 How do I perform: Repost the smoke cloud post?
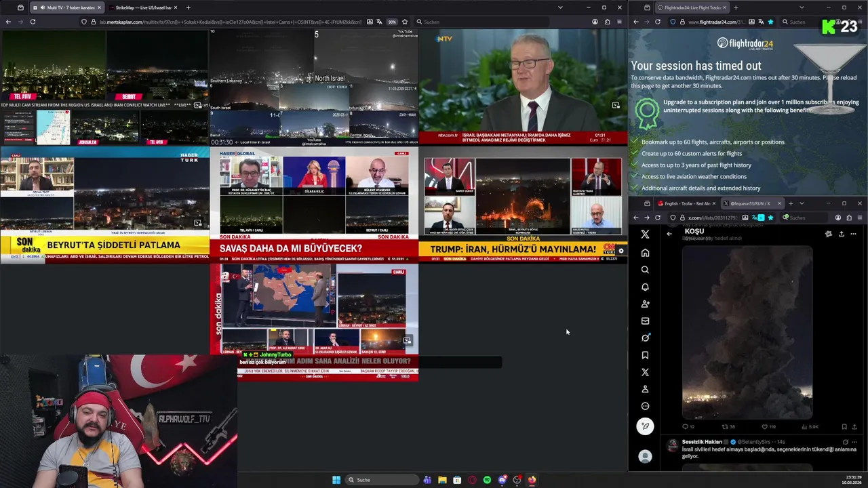click(728, 426)
